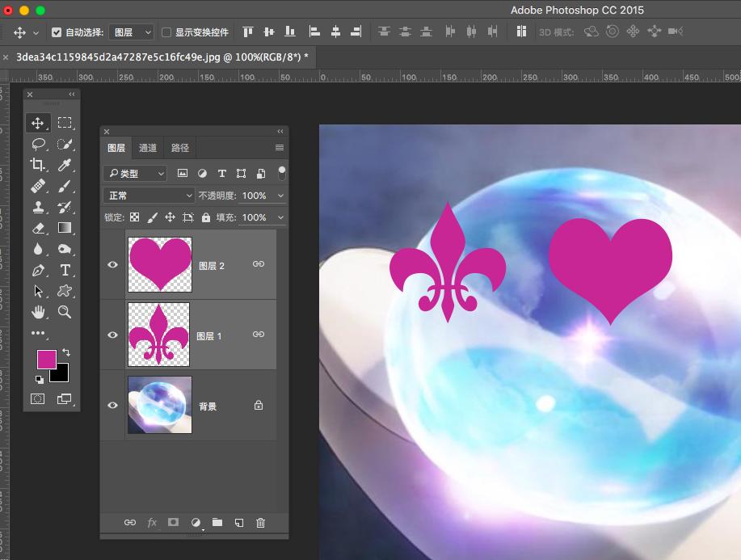The height and width of the screenshot is (560, 741).
Task: Select the Pen tool
Action: (x=38, y=270)
